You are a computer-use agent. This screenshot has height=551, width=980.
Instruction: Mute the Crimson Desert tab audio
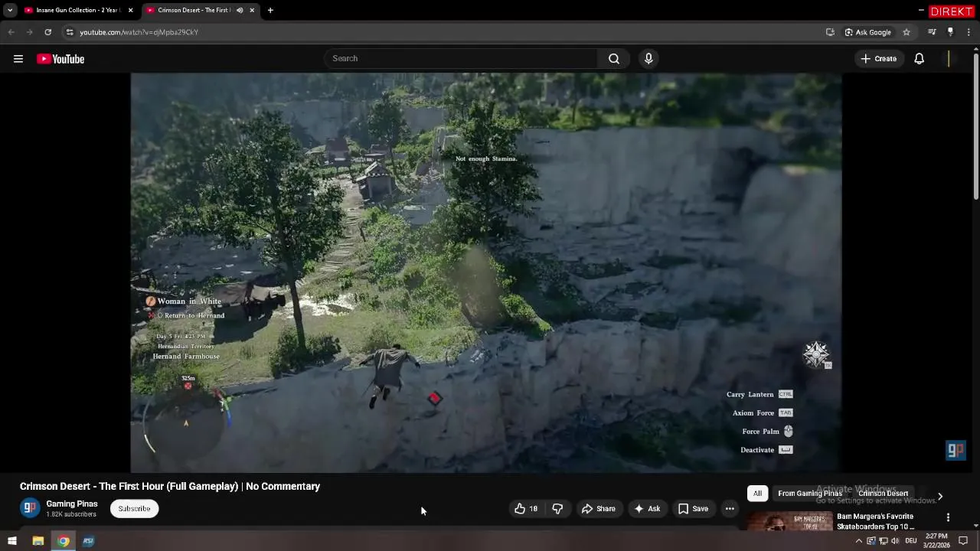point(240,10)
